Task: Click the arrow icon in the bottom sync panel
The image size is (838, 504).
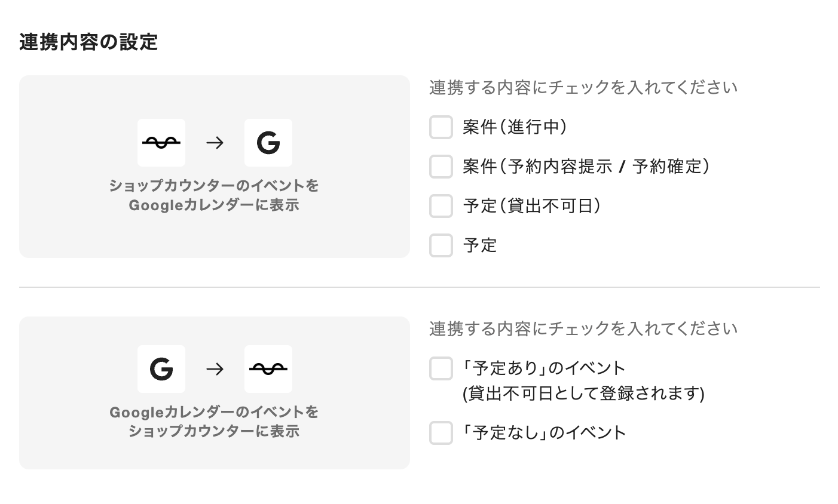Action: click(215, 369)
